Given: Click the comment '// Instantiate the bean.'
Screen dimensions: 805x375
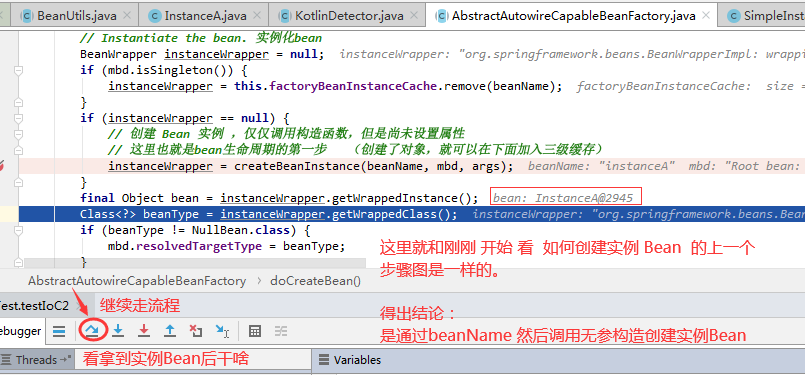Looking at the screenshot, I should (x=165, y=38).
